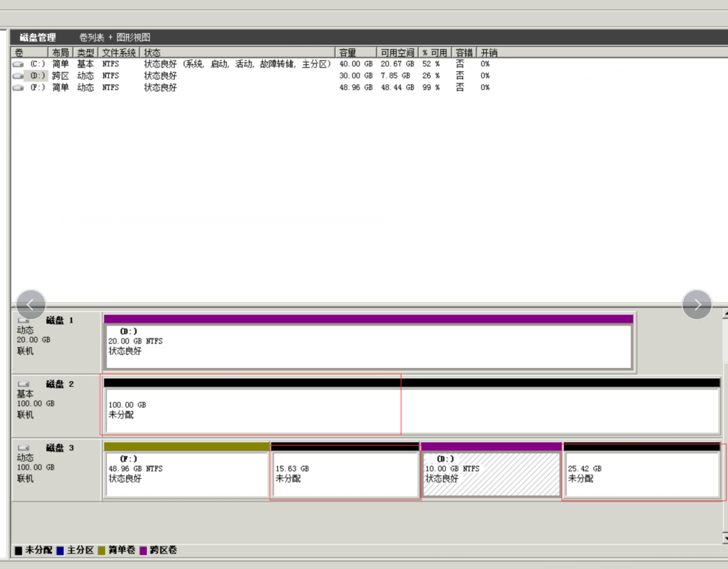This screenshot has height=569, width=728.
Task: Click the 48.44 GB free space cell
Action: pyautogui.click(x=397, y=87)
